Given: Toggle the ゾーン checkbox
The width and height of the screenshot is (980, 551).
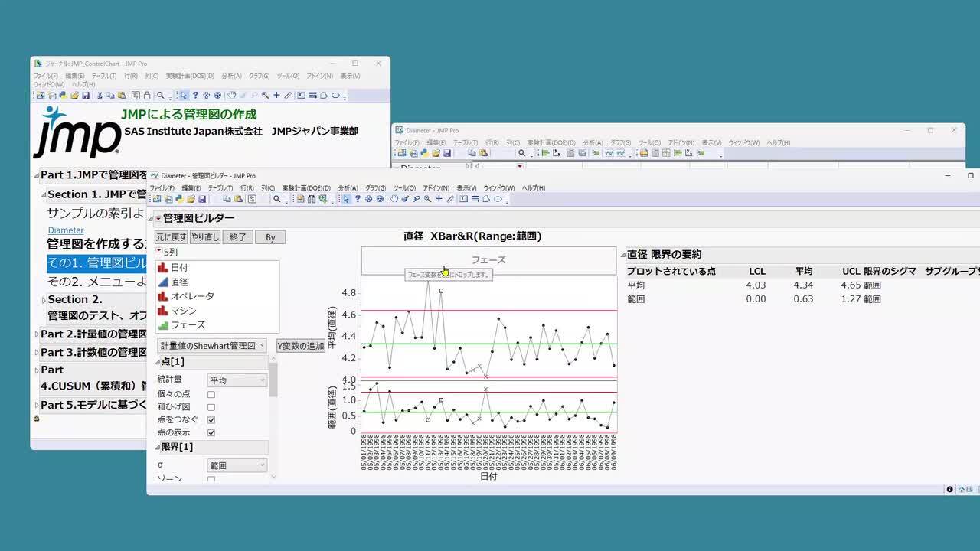Looking at the screenshot, I should pos(211,479).
